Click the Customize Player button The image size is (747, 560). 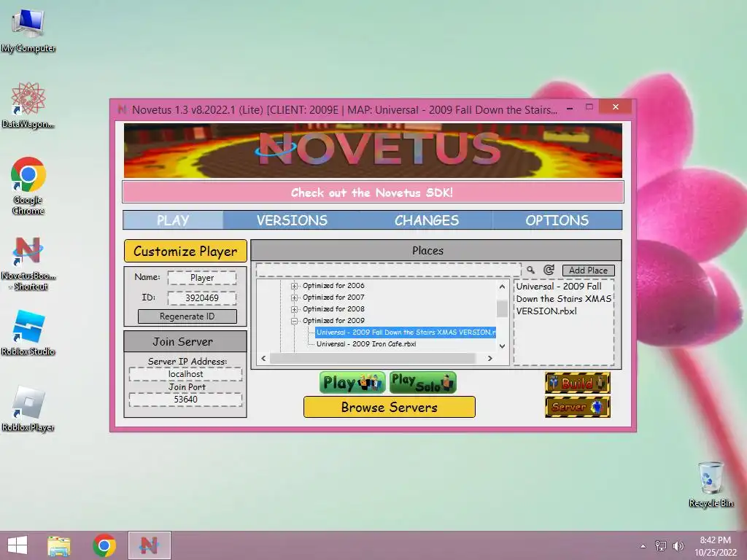185,251
